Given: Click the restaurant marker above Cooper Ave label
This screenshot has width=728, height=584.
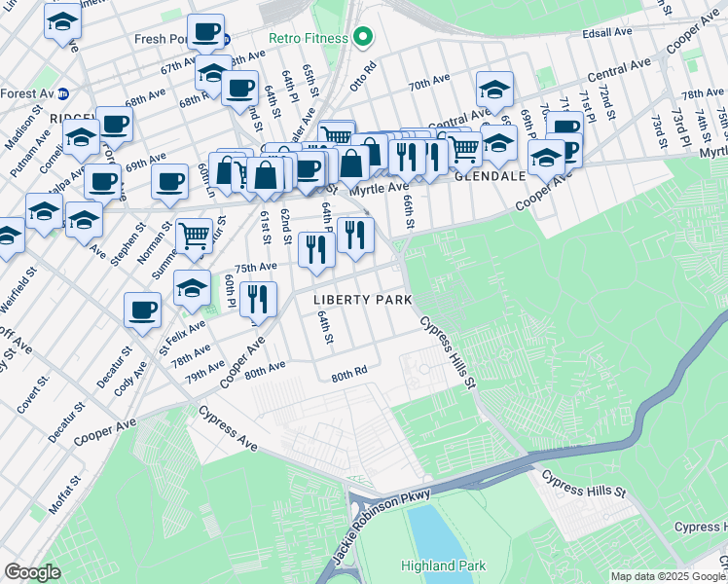Looking at the screenshot, I should point(258,300).
